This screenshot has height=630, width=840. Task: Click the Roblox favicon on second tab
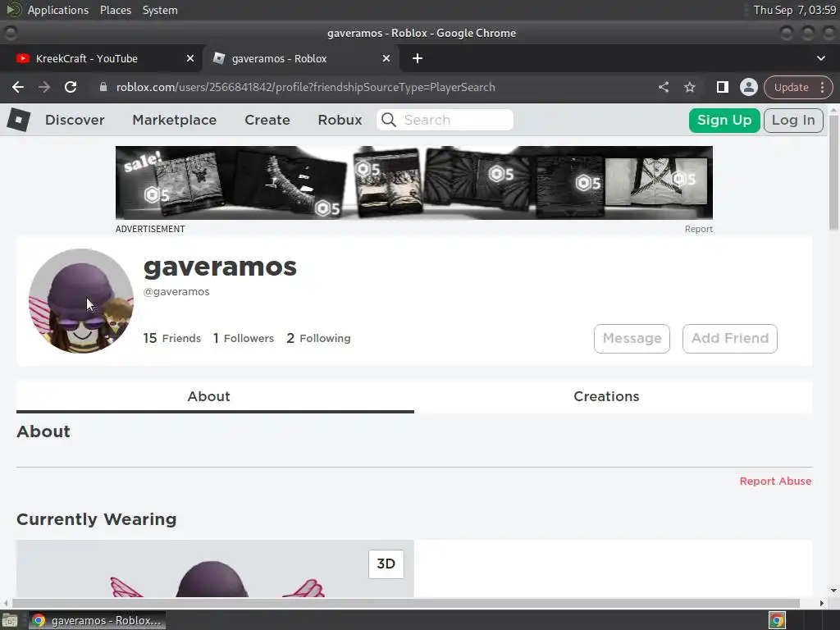(x=218, y=58)
